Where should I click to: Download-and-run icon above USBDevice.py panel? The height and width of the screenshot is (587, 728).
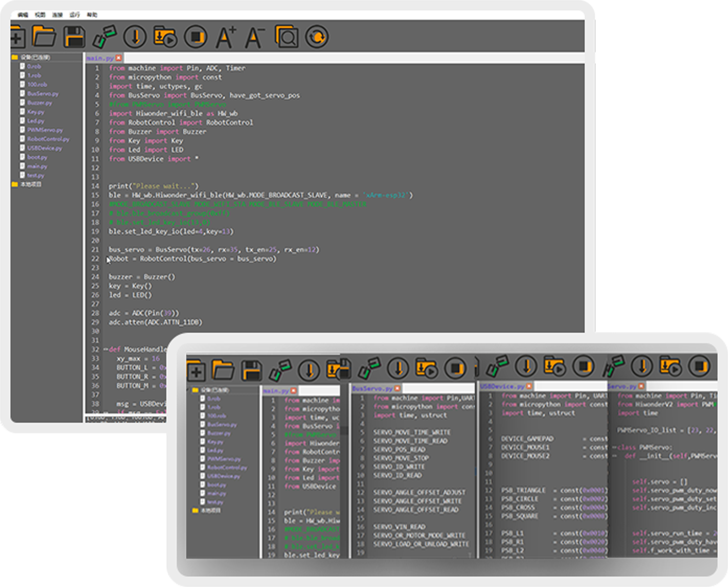pyautogui.click(x=555, y=366)
